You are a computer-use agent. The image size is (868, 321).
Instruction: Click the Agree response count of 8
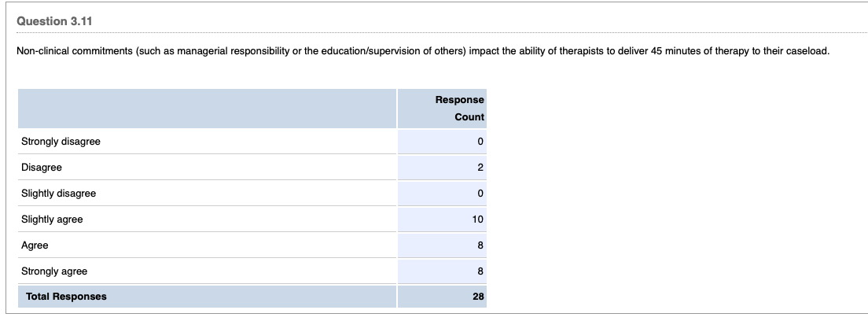coord(479,245)
